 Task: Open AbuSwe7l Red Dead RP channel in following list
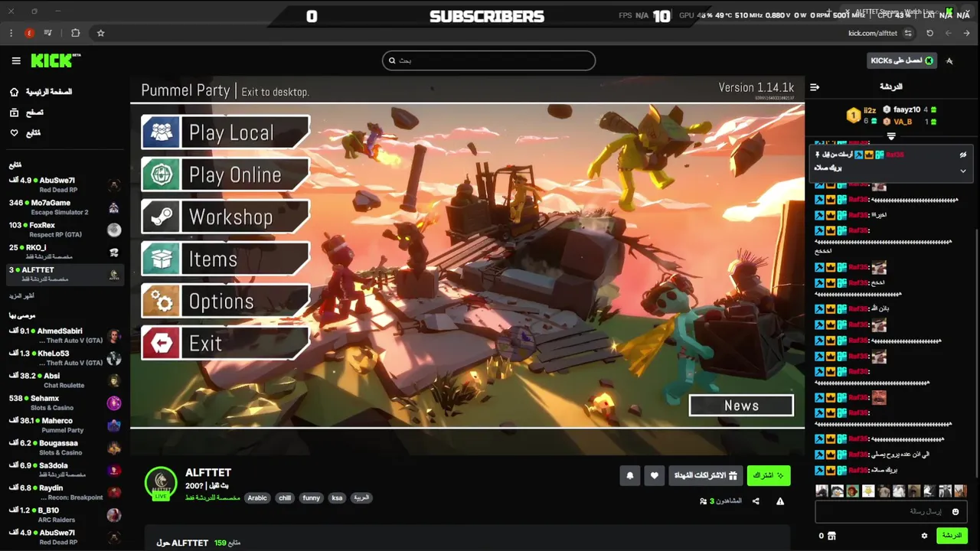[x=65, y=184]
